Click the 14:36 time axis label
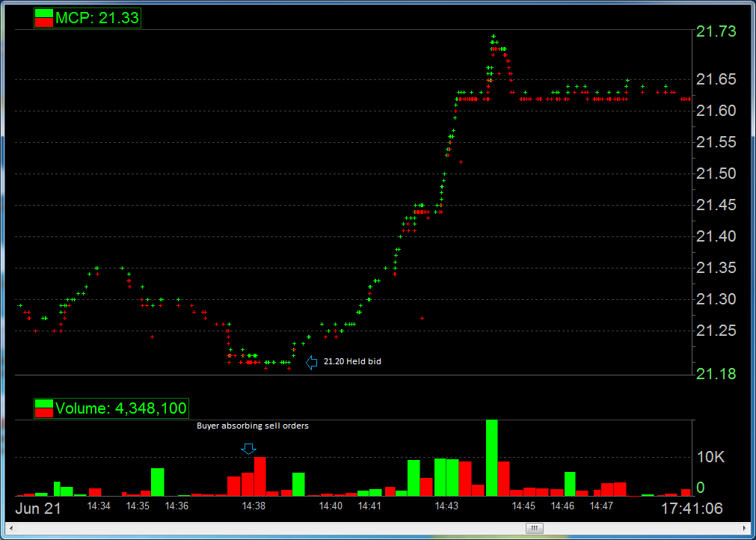The image size is (756, 540). 176,506
